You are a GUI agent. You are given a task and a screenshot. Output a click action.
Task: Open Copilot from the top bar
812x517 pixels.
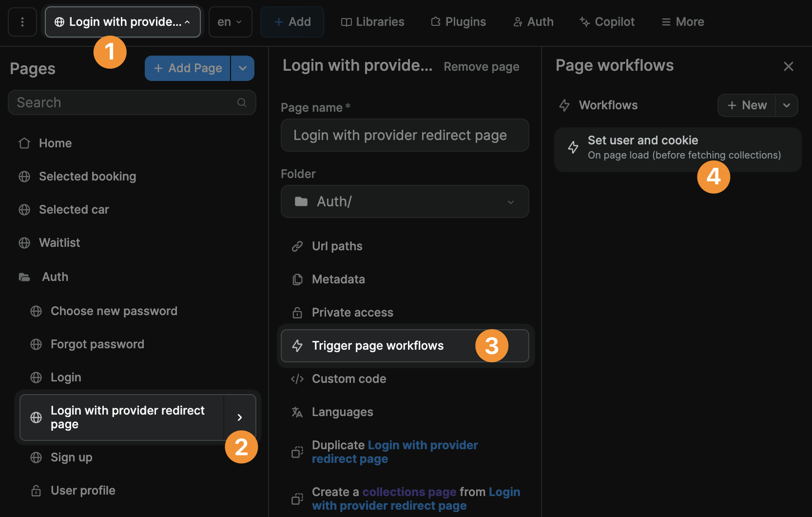607,21
